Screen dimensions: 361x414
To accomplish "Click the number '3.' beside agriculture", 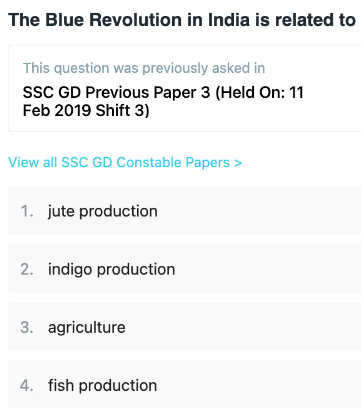I will (27, 327).
